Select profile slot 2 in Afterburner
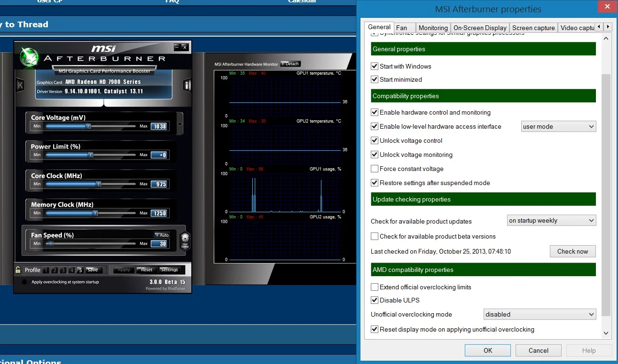The image size is (618, 364). 55,270
